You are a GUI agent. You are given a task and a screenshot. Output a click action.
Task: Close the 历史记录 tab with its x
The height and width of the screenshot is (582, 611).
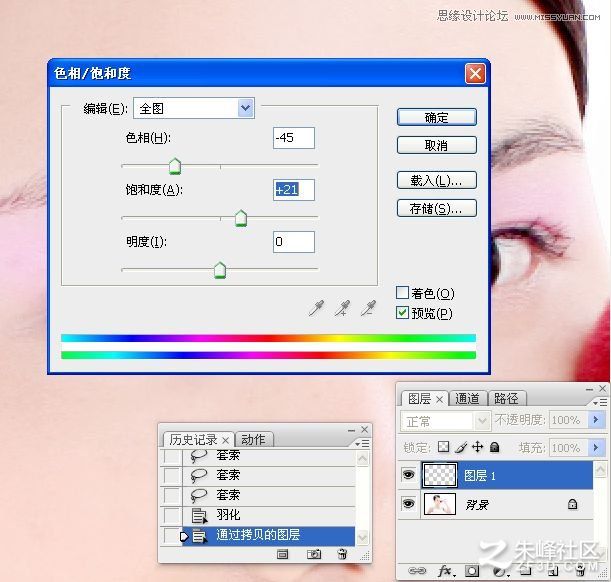(225, 440)
